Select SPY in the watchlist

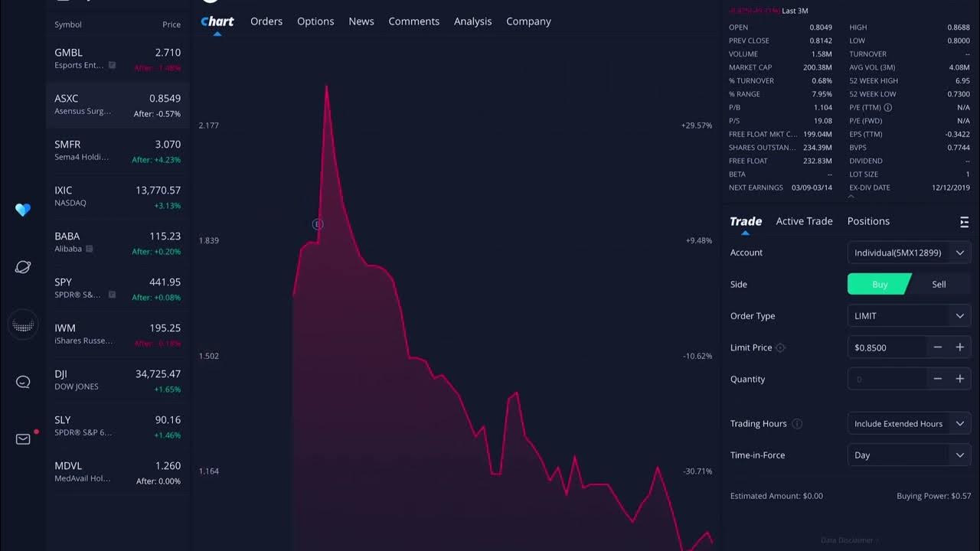pyautogui.click(x=118, y=289)
